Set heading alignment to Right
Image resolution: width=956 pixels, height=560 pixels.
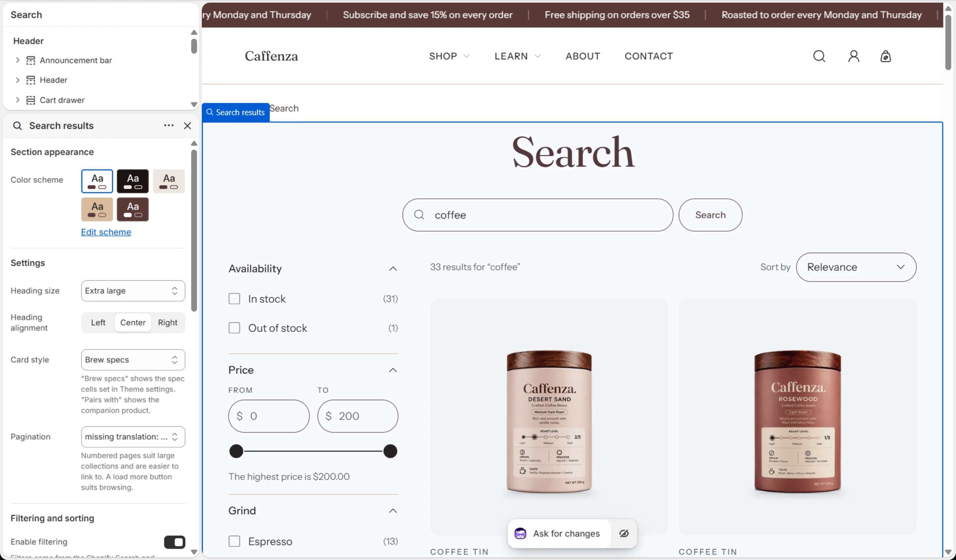(x=168, y=323)
